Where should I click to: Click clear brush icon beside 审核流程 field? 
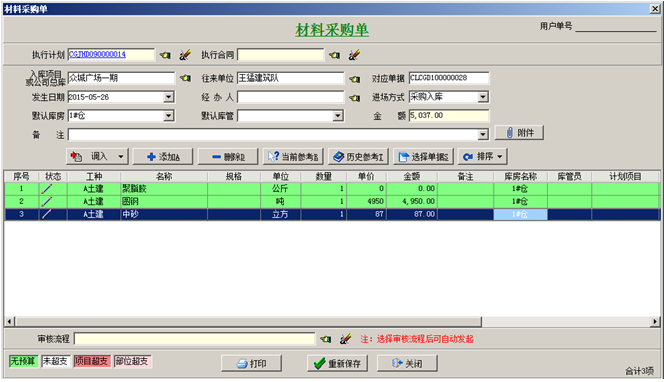(346, 339)
